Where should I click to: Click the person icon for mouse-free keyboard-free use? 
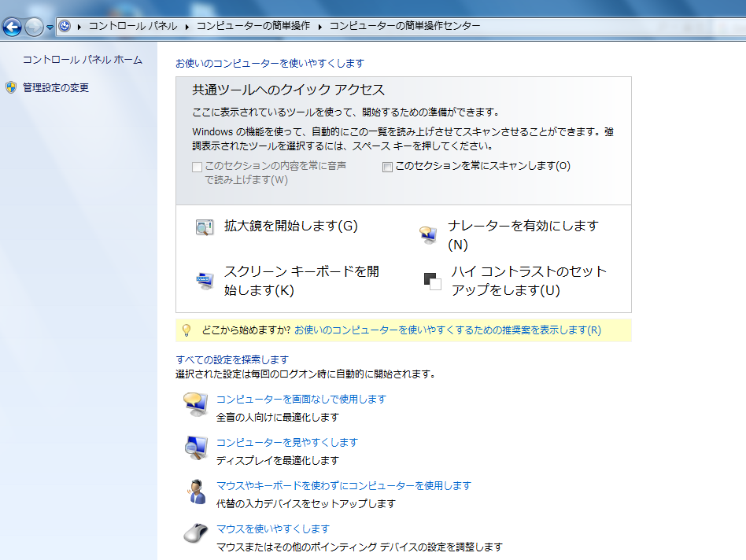tap(195, 491)
